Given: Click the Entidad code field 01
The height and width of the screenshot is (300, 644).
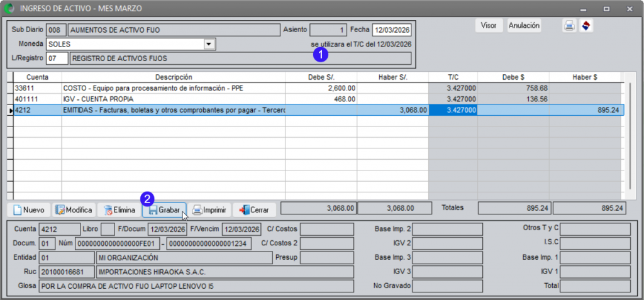Looking at the screenshot, I should (67, 258).
